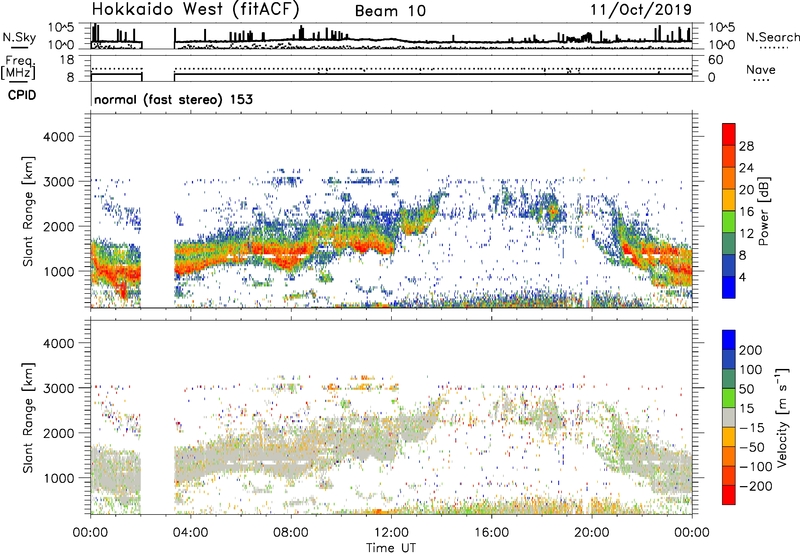Click the 'Time UT' axis title
800x554 pixels.
point(391,548)
